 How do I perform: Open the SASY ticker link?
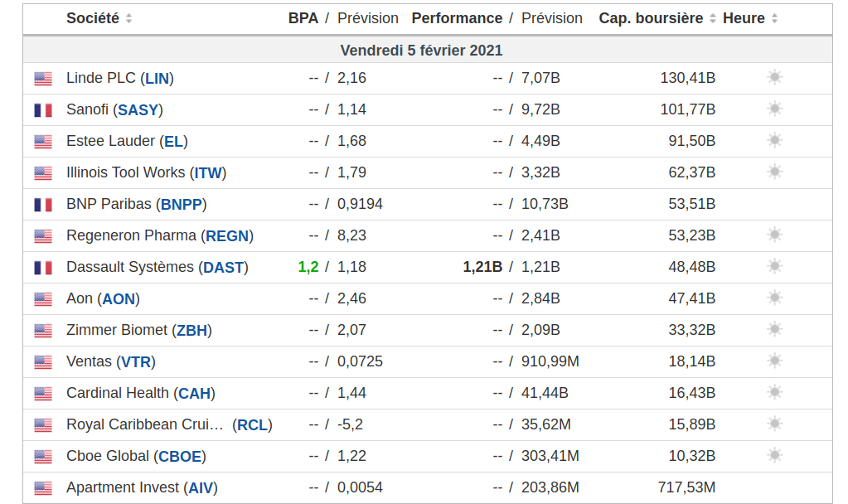(138, 110)
